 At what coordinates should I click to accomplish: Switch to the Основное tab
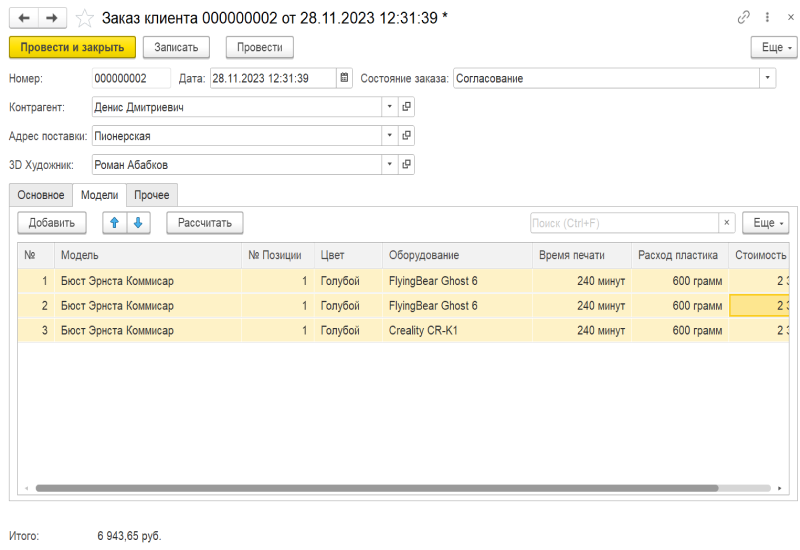pos(41,195)
